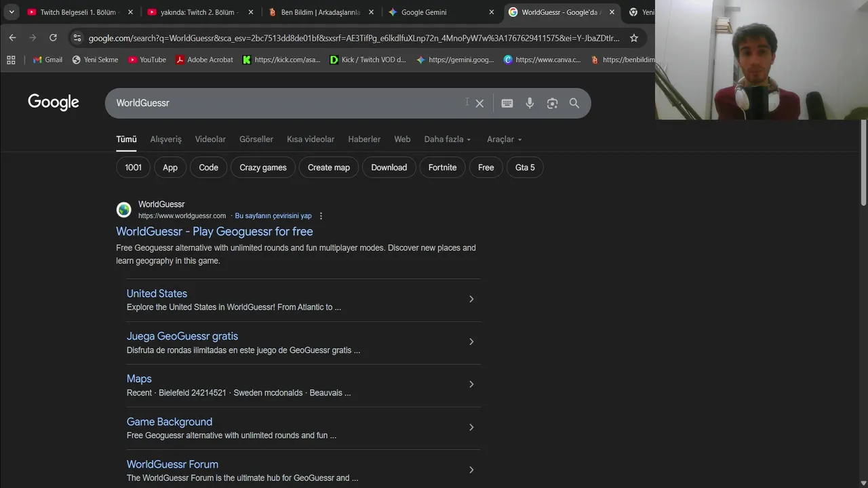
Task: Click the address bar URL
Action: (354, 38)
